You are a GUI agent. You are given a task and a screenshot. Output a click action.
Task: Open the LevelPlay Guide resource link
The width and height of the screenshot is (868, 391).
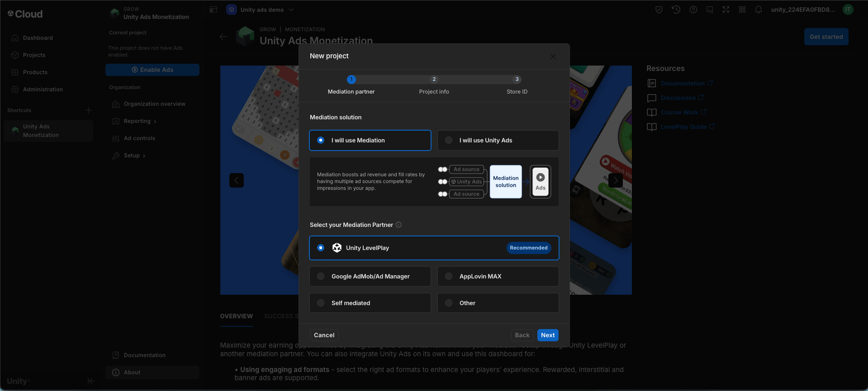click(688, 127)
